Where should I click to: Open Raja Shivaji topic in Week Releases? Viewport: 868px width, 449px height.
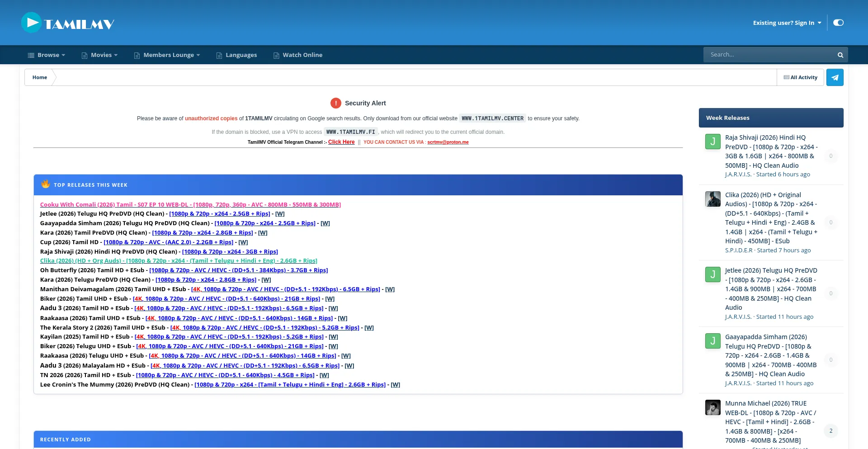(771, 151)
